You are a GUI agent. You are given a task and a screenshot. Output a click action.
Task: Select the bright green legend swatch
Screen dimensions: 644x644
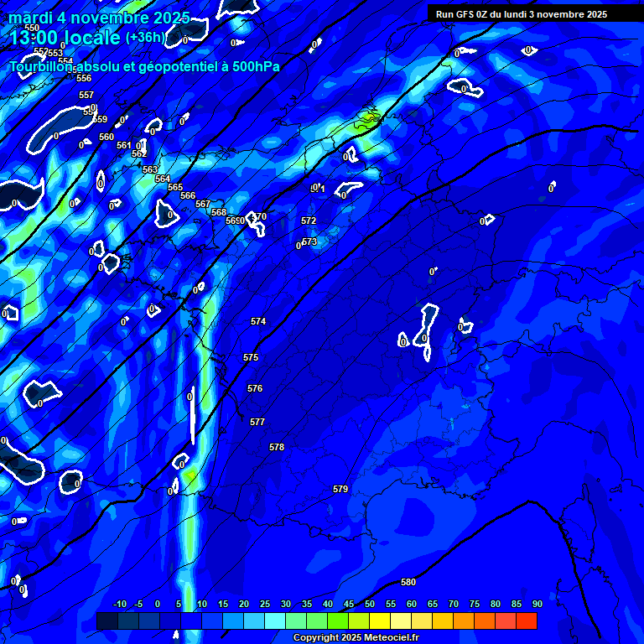(338, 621)
